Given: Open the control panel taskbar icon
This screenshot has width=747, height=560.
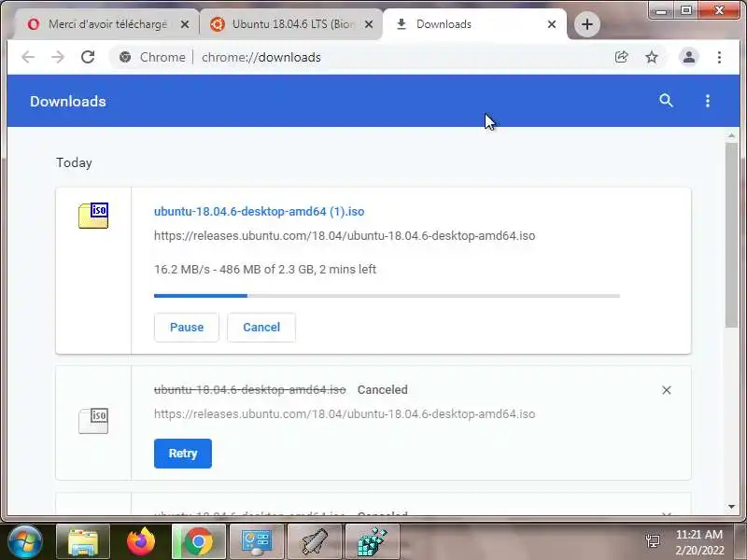Looking at the screenshot, I should click(257, 542).
